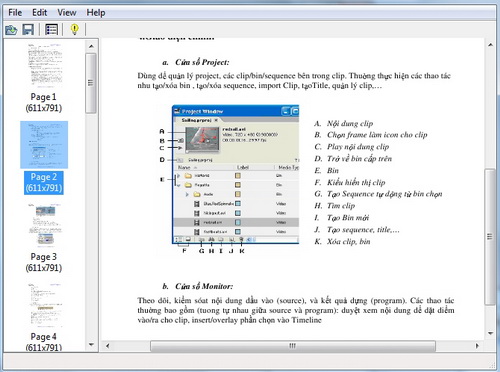Click the horizontal scrollbar left arrow
Image resolution: width=500 pixels, height=372 pixels.
pos(107,346)
